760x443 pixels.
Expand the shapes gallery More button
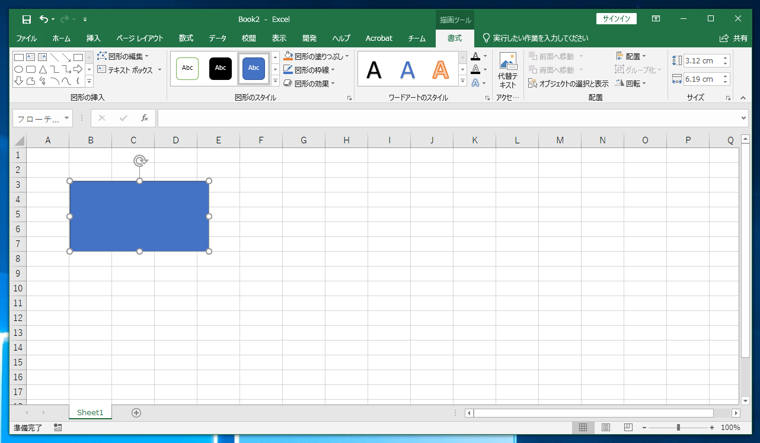pos(89,81)
